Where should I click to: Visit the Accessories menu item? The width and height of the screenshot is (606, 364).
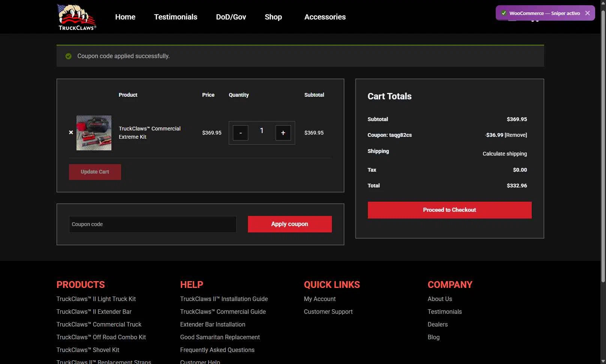[x=325, y=17]
